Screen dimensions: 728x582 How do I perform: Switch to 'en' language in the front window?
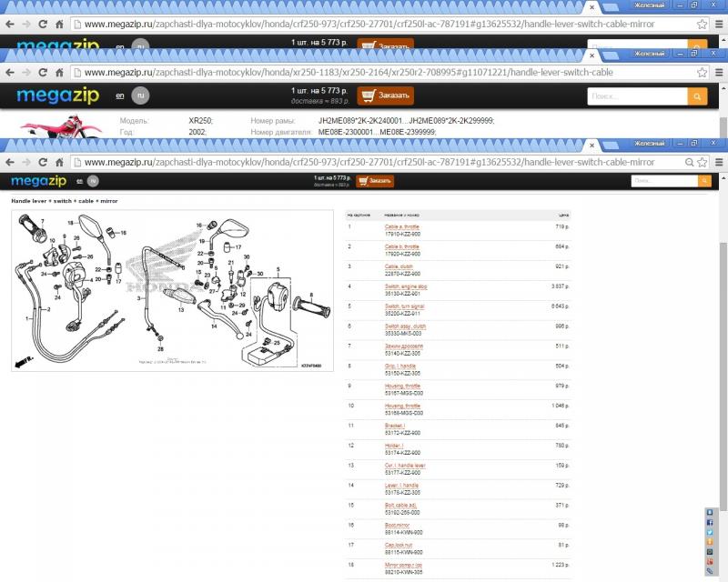[79, 181]
